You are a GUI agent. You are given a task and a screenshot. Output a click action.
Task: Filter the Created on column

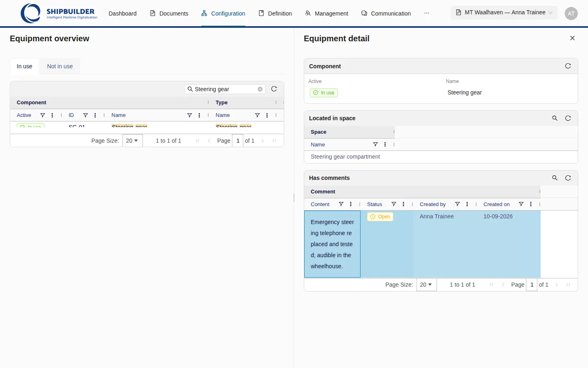(521, 204)
